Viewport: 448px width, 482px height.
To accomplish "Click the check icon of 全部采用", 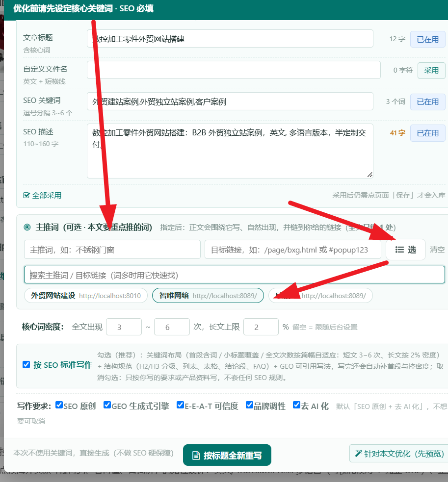I will pos(26,196).
